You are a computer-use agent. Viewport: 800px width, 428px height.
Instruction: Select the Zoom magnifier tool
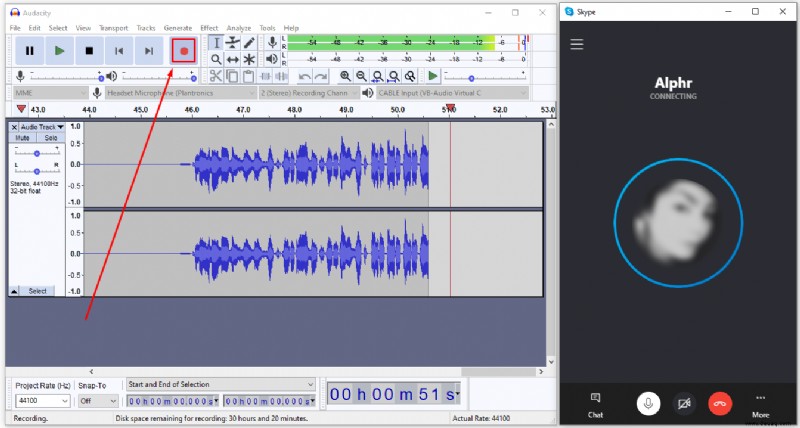click(x=216, y=60)
